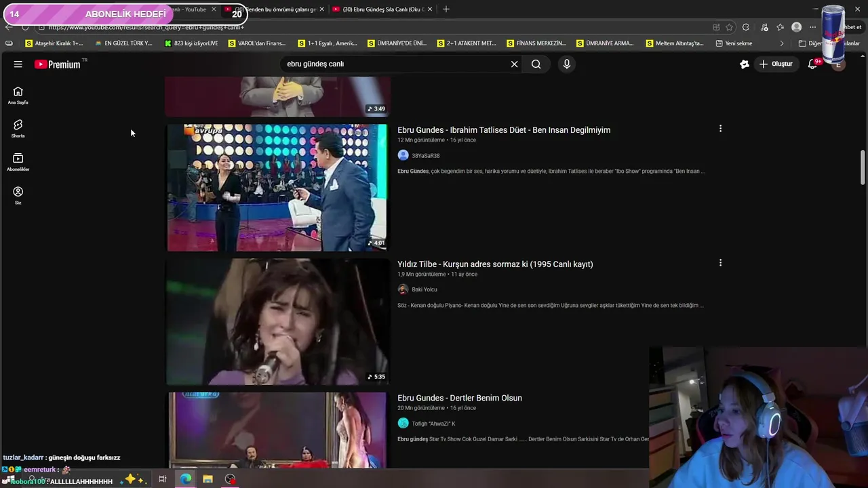This screenshot has height=488, width=868.
Task: Click the magnifier search button
Action: pyautogui.click(x=536, y=64)
